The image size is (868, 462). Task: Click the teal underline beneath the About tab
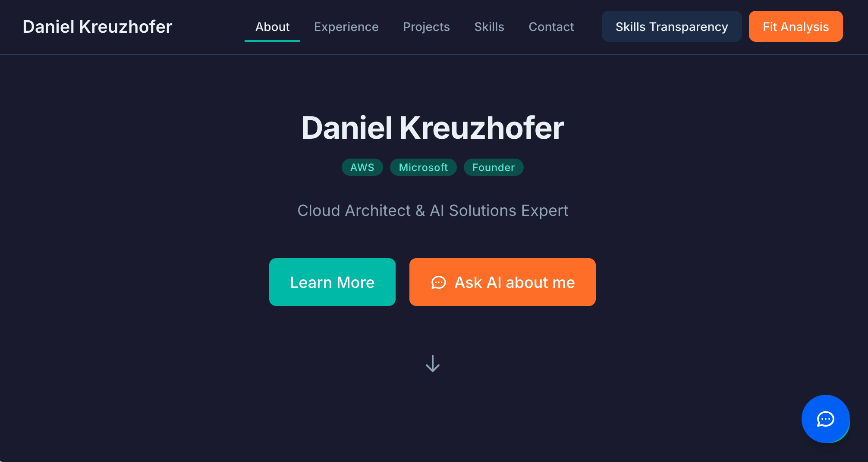(272, 41)
